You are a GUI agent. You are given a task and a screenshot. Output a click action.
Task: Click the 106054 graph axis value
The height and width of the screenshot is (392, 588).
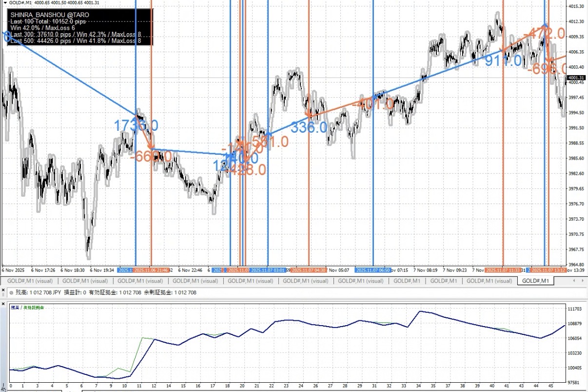[576, 338]
